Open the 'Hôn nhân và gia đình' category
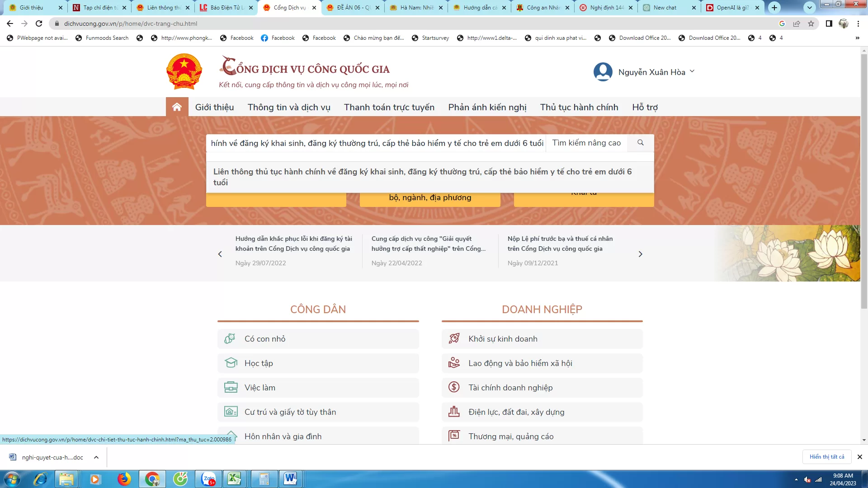This screenshot has width=868, height=488. [x=318, y=436]
